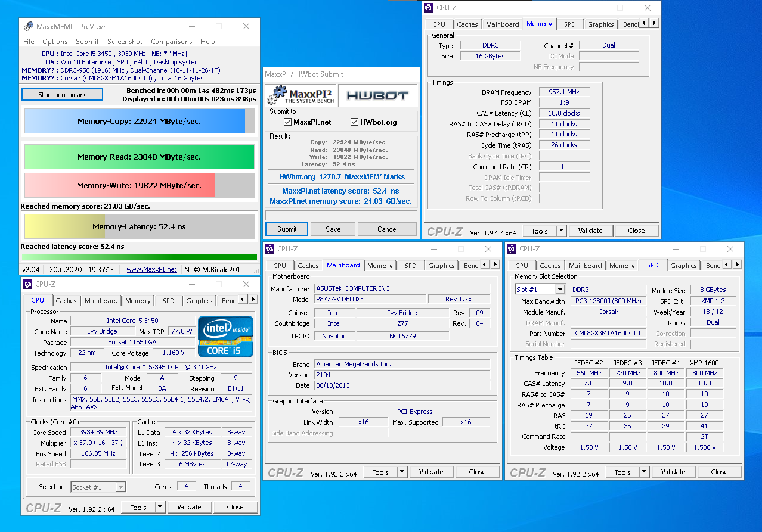This screenshot has height=532, width=762.
Task: Open the www.MaxxPI.net link
Action: (x=151, y=269)
